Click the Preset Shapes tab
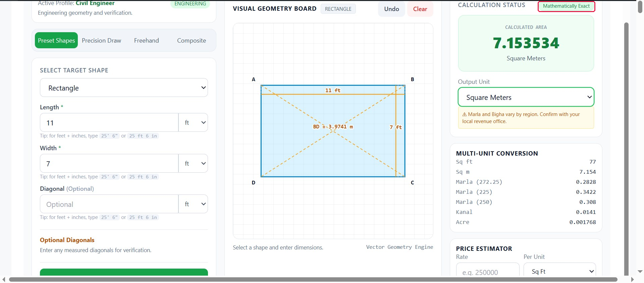Viewport: 644px width, 283px height. 56,41
